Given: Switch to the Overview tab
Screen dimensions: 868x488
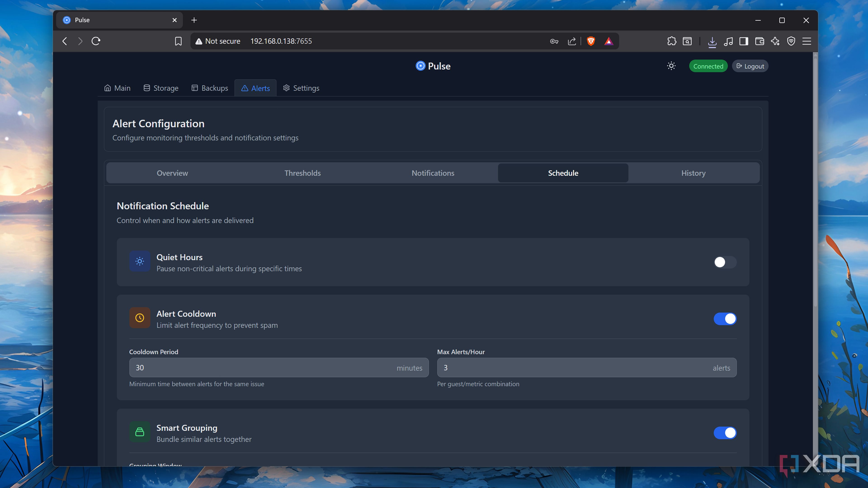Looking at the screenshot, I should 172,173.
